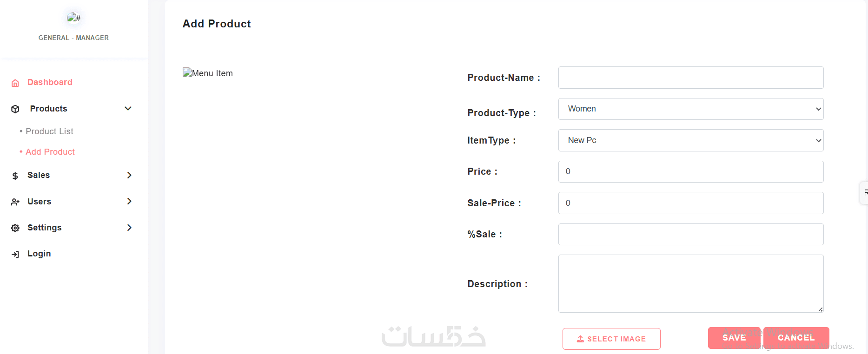Image resolution: width=868 pixels, height=354 pixels.
Task: Open the Product-Type dropdown
Action: 690,109
